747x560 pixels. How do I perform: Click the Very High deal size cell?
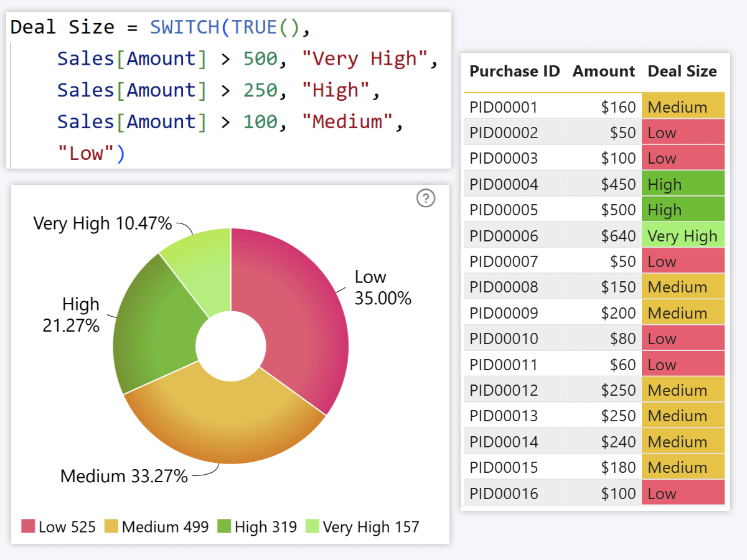pyautogui.click(x=684, y=236)
